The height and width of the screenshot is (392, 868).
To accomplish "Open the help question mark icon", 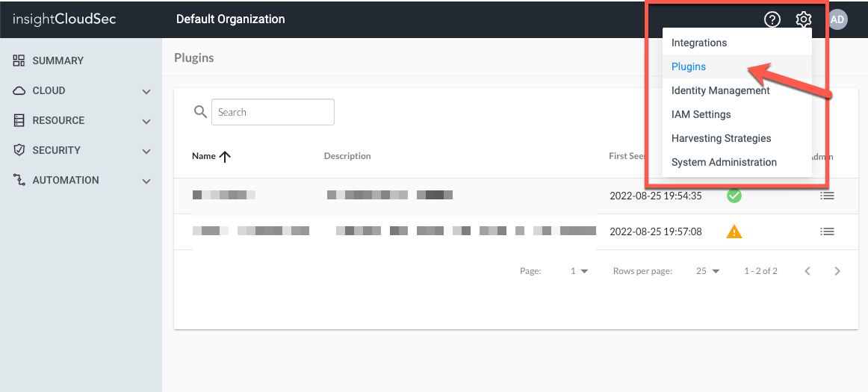I will coord(772,19).
